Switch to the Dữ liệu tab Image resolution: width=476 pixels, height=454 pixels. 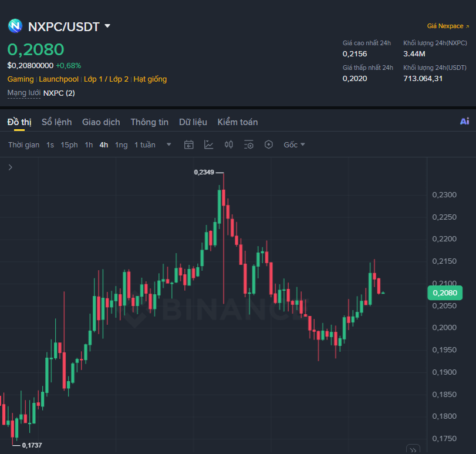pos(193,122)
